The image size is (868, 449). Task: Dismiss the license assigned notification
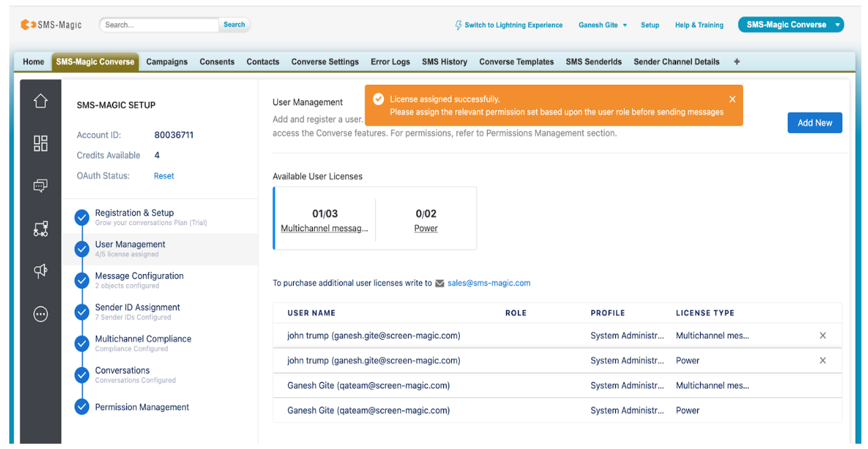pos(732,99)
